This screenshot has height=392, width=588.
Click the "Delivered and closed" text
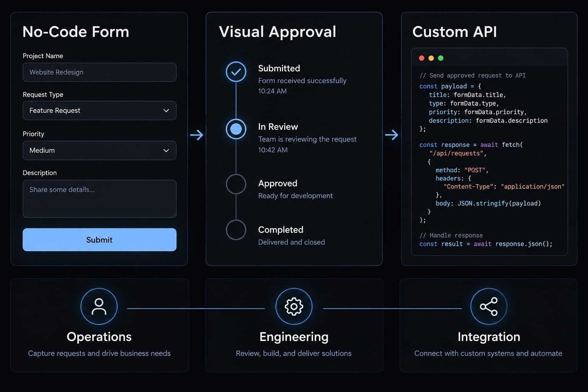(291, 242)
